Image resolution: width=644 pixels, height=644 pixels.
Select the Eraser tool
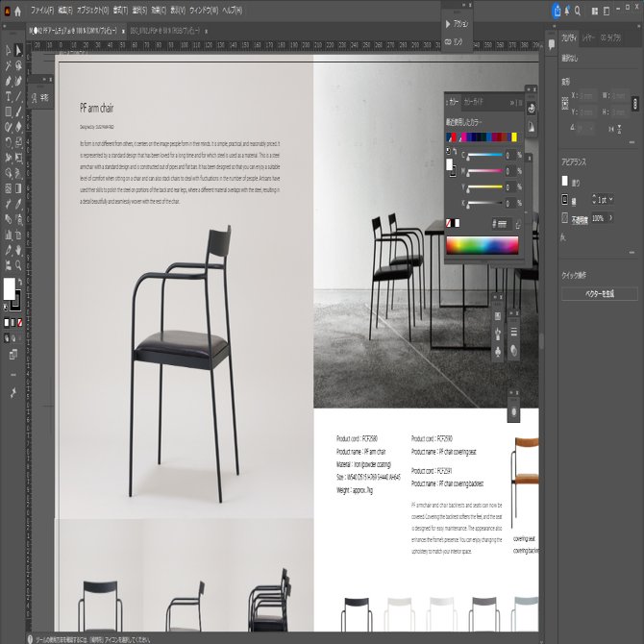[18, 127]
